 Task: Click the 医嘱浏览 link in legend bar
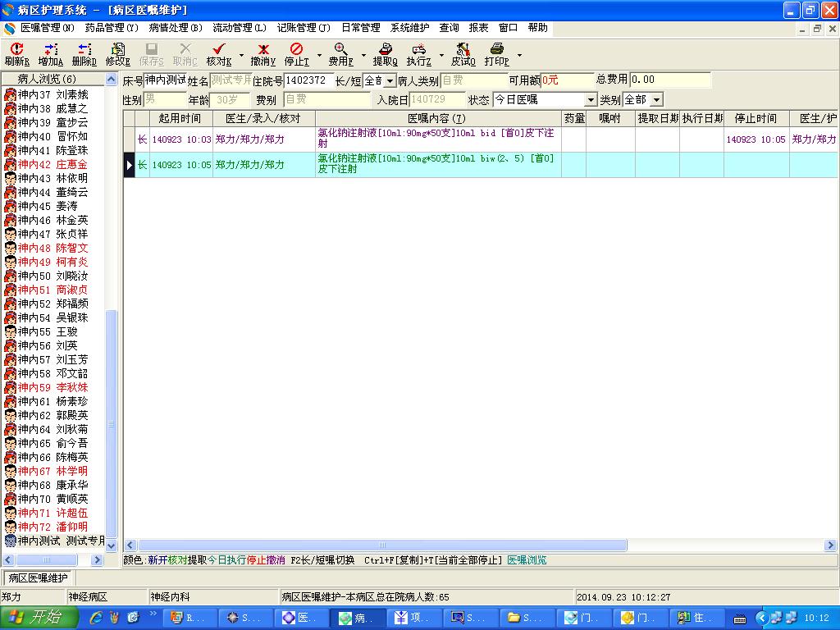pos(527,560)
